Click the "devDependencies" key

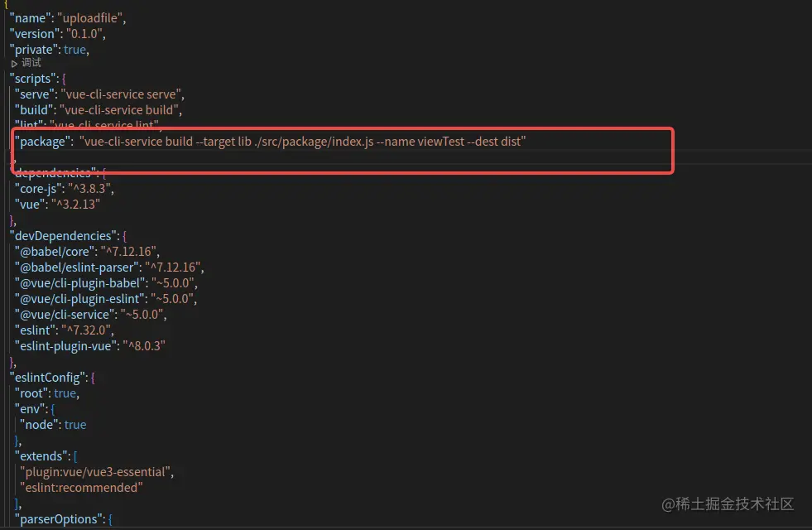(64, 236)
